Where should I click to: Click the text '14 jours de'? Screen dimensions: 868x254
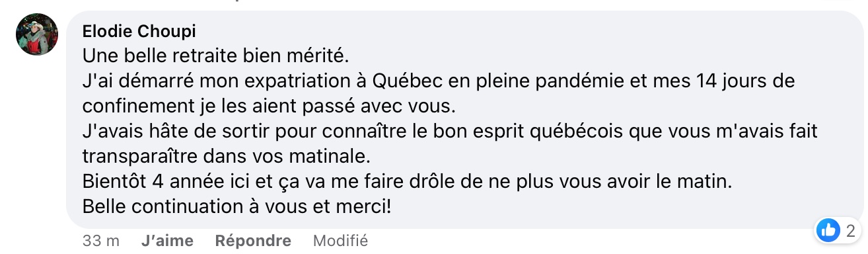coord(746,81)
